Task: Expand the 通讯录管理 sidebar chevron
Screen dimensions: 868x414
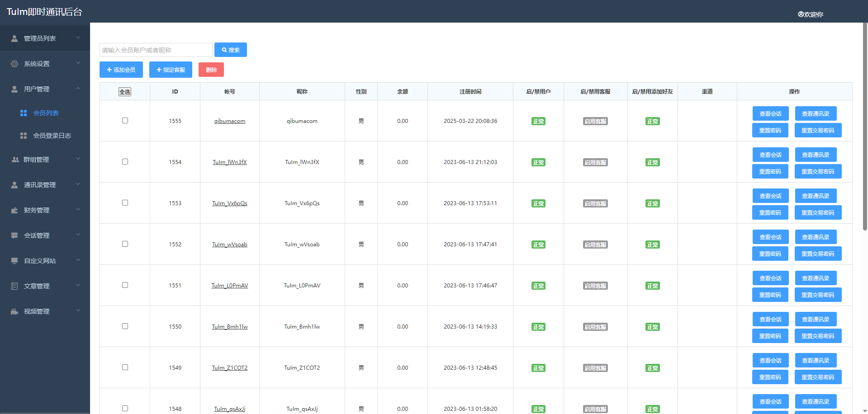Action: click(78, 184)
